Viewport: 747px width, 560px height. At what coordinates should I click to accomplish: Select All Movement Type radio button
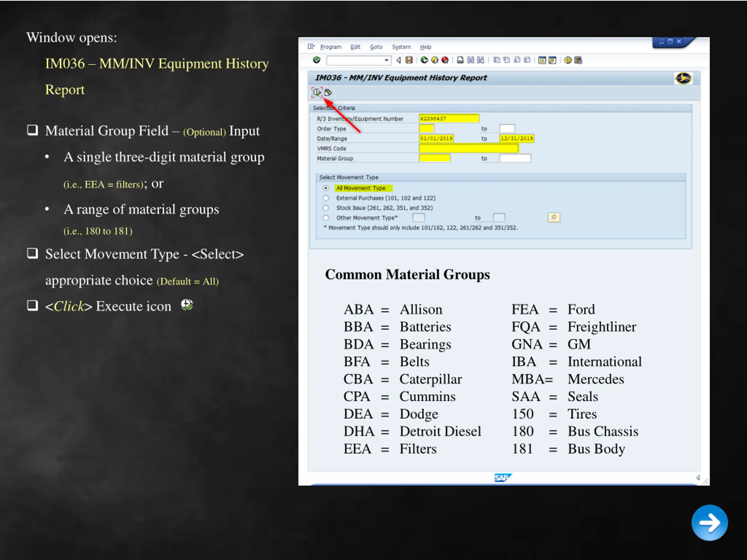[326, 188]
